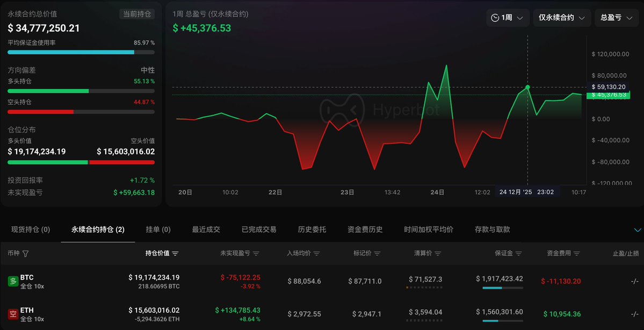Open the 仅永续合约 filter dropdown

(x=562, y=18)
